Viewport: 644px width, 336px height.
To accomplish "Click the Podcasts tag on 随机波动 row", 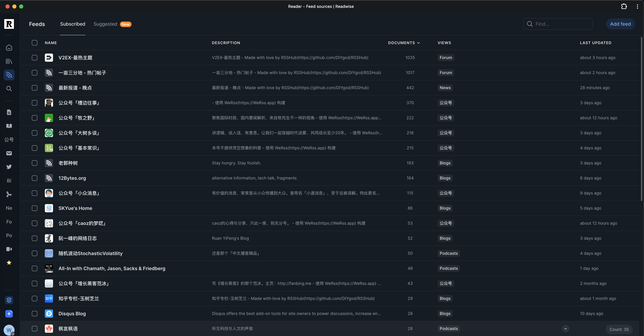I will (448, 253).
